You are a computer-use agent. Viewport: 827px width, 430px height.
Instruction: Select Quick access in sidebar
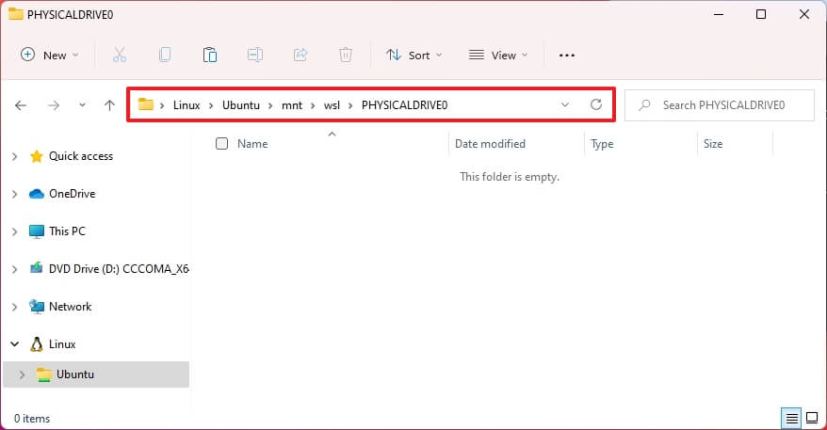[81, 156]
